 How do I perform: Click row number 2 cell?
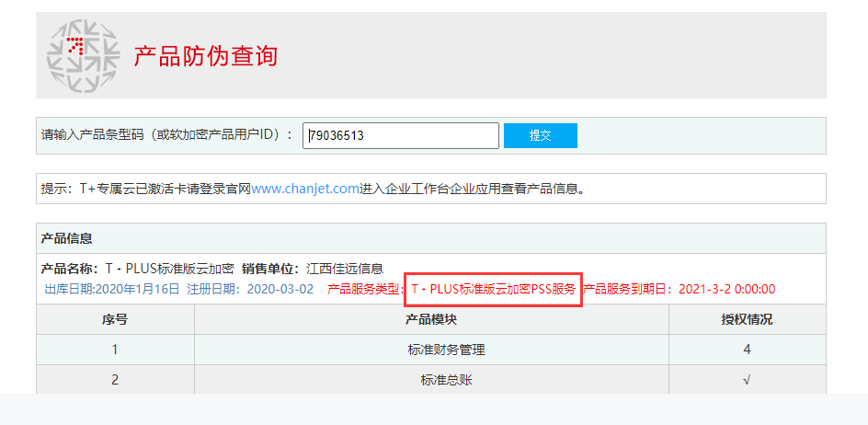(115, 380)
